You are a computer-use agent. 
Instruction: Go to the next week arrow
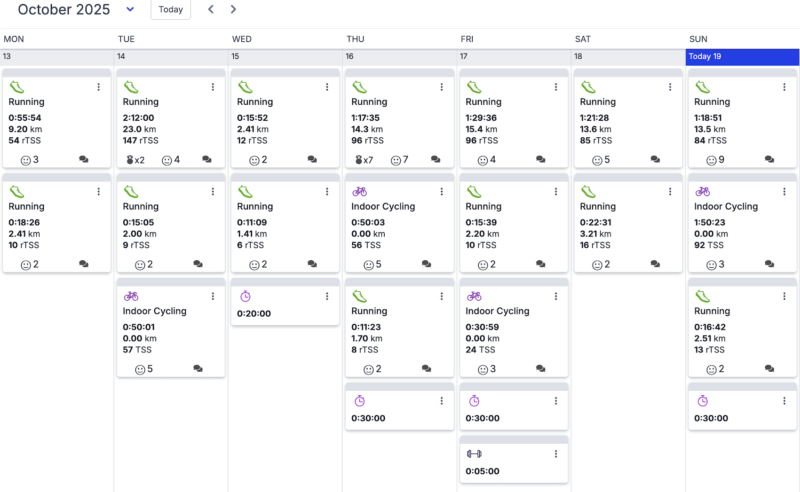[234, 9]
